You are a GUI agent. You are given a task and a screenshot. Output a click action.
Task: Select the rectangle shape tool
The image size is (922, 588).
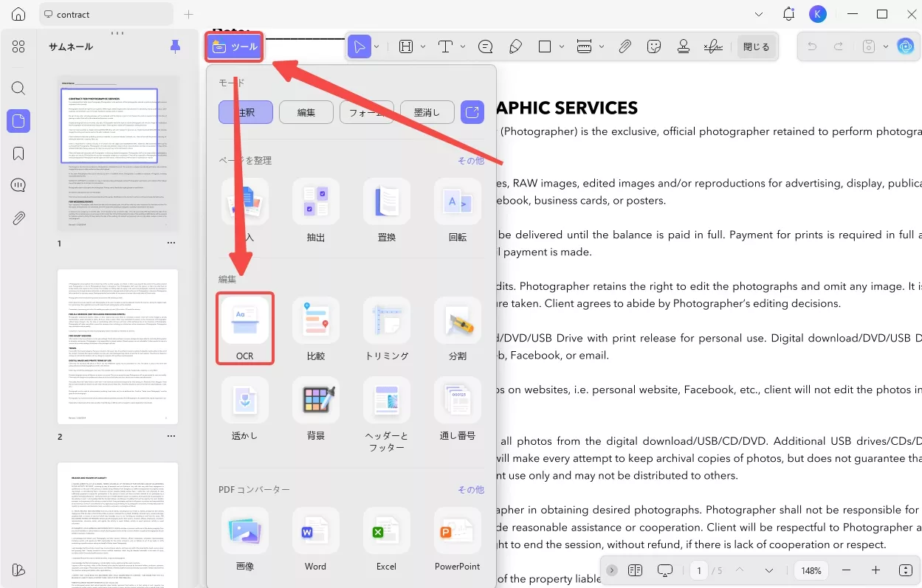(x=545, y=46)
